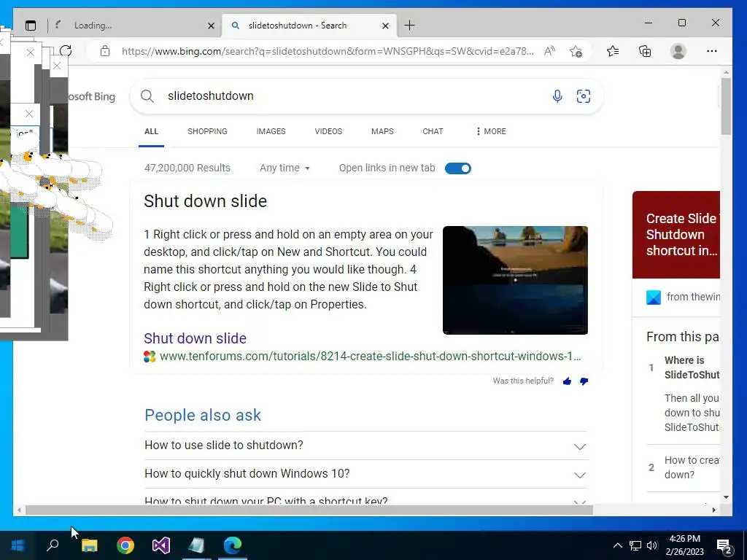747x560 pixels.
Task: Open the Windows Start menu
Action: click(18, 545)
